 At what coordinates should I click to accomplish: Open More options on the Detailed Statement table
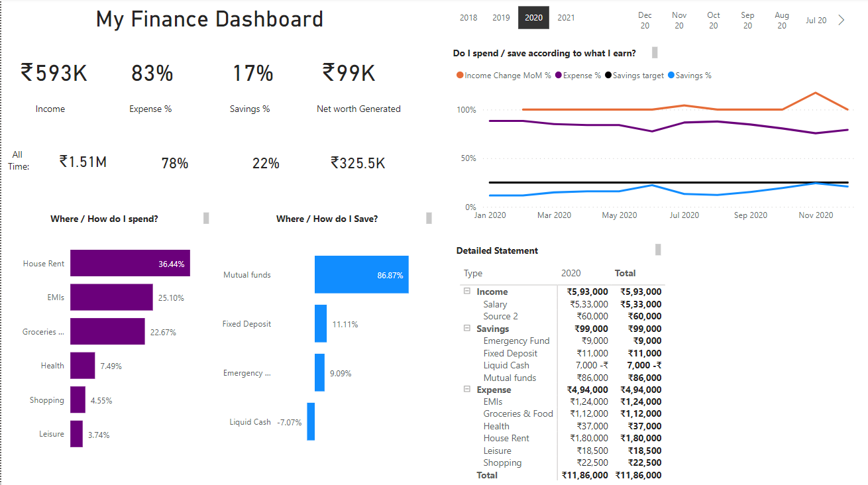pos(657,250)
